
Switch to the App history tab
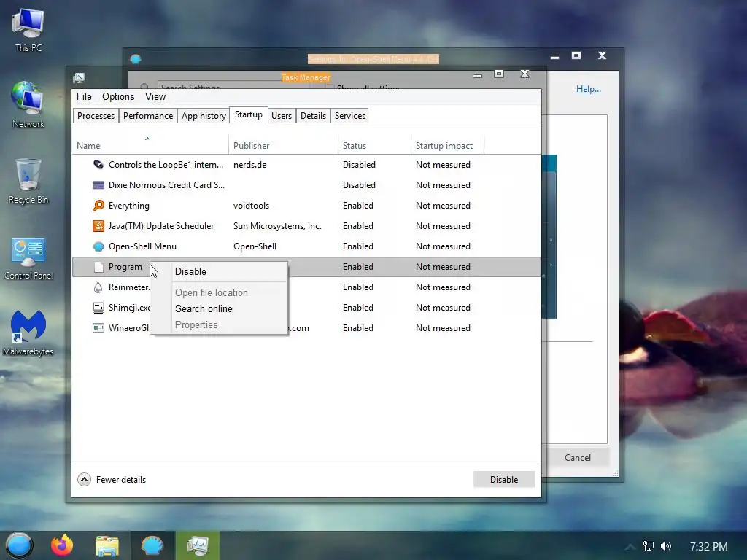tap(204, 116)
